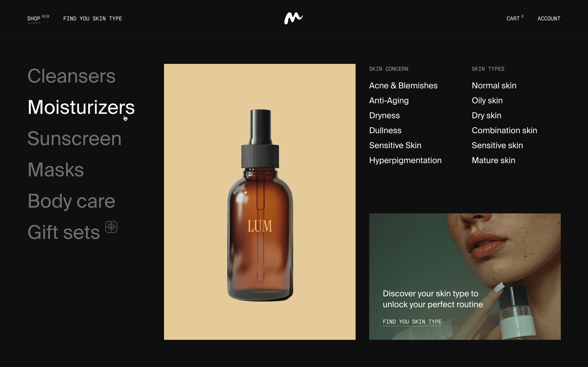This screenshot has width=588, height=367.
Task: Select Dry skin under Skin Types
Action: pyautogui.click(x=486, y=116)
